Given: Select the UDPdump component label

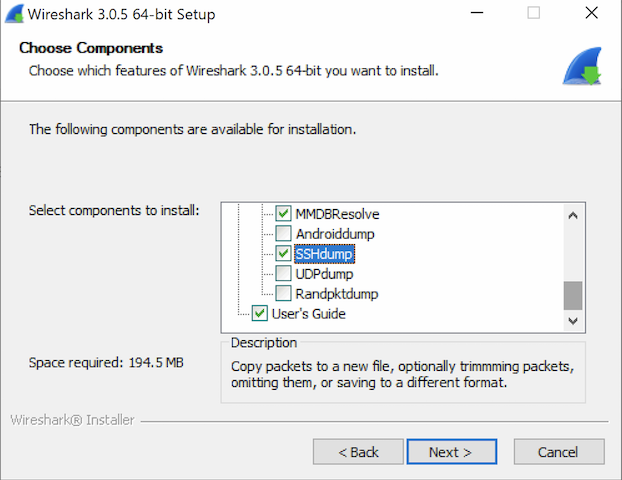Looking at the screenshot, I should pos(324,274).
